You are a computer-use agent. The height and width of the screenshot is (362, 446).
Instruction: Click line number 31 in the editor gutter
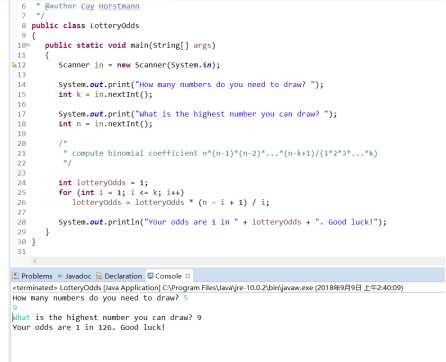(21, 251)
